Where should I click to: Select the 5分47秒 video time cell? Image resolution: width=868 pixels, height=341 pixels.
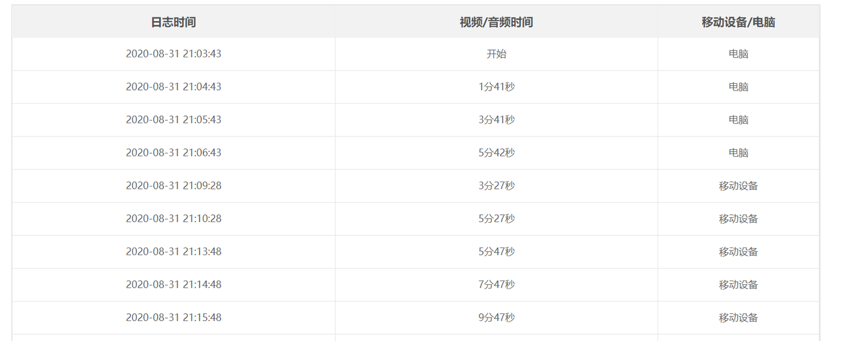pos(496,251)
